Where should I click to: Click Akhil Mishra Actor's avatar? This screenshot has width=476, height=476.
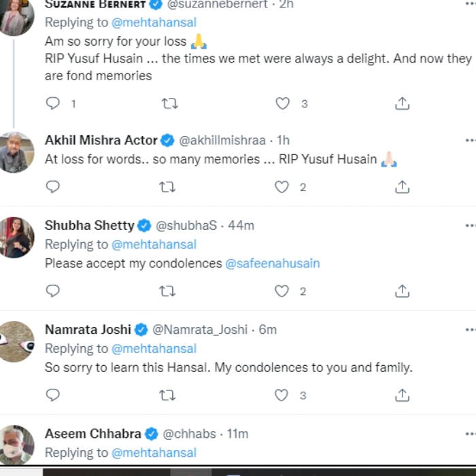point(16,152)
